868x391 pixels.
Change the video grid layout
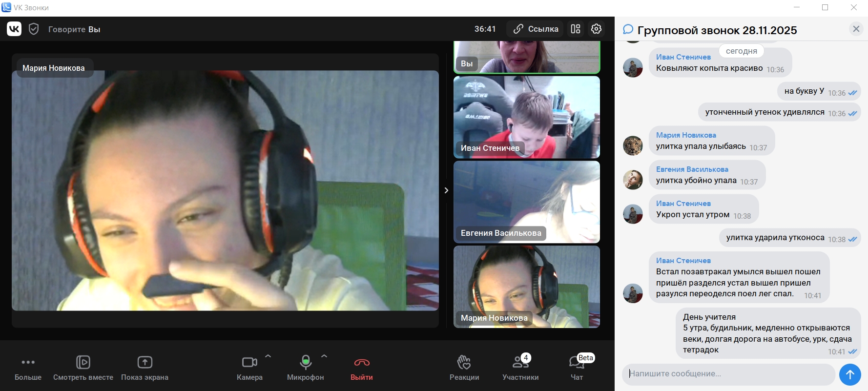coord(576,29)
